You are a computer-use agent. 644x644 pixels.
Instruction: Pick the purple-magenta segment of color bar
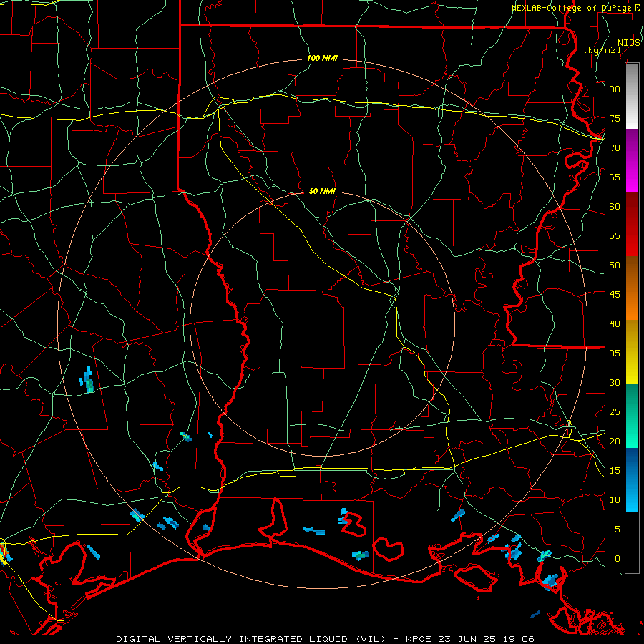pos(632,161)
